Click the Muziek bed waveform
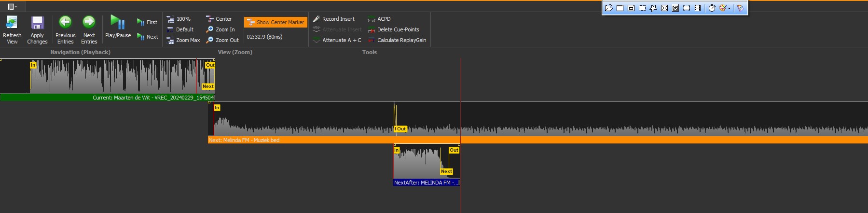 538,119
